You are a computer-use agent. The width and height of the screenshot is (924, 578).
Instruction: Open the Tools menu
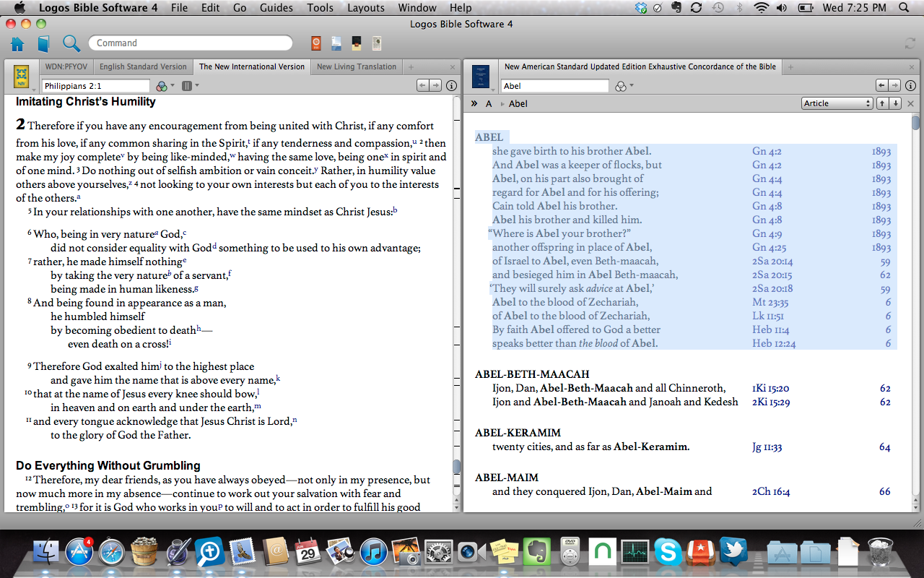coord(320,8)
